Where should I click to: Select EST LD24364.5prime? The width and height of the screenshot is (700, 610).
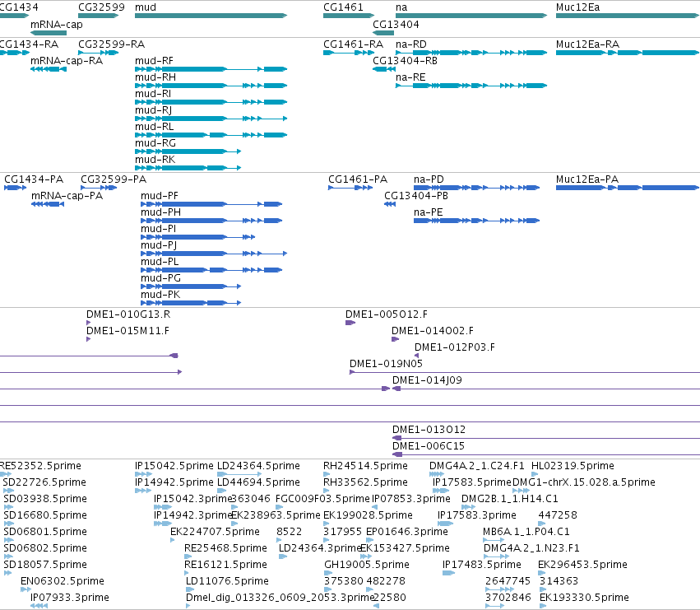(239, 474)
